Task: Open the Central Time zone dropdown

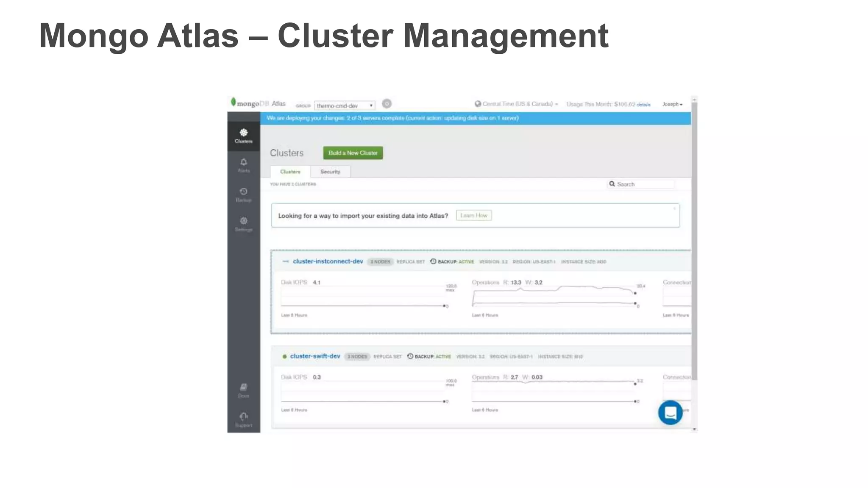Action: tap(521, 104)
